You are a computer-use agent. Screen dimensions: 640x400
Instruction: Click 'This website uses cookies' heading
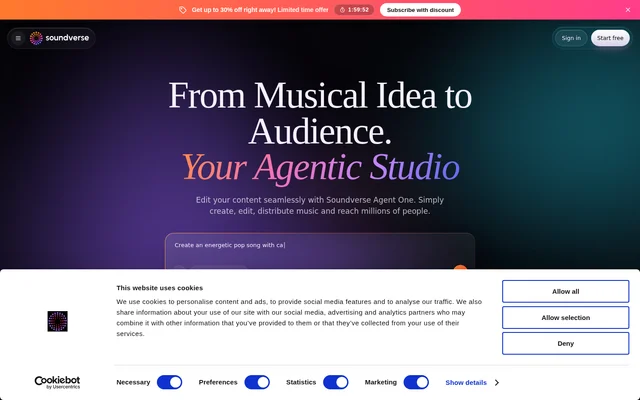(x=160, y=288)
